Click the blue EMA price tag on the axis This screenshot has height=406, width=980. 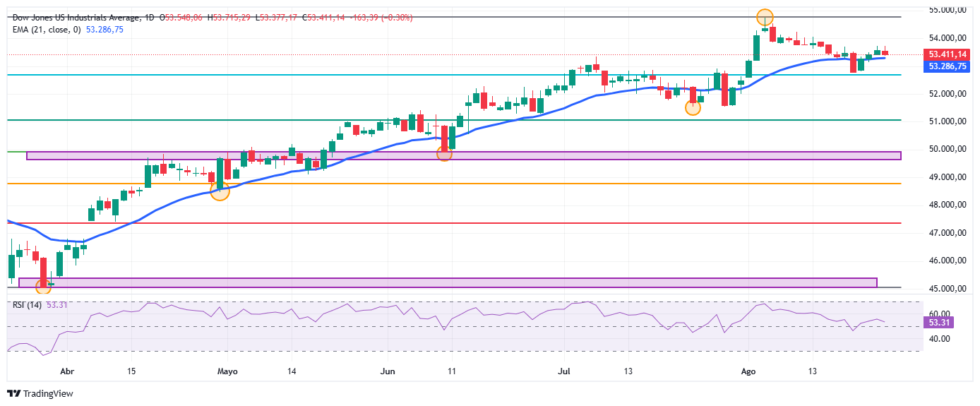(x=948, y=66)
